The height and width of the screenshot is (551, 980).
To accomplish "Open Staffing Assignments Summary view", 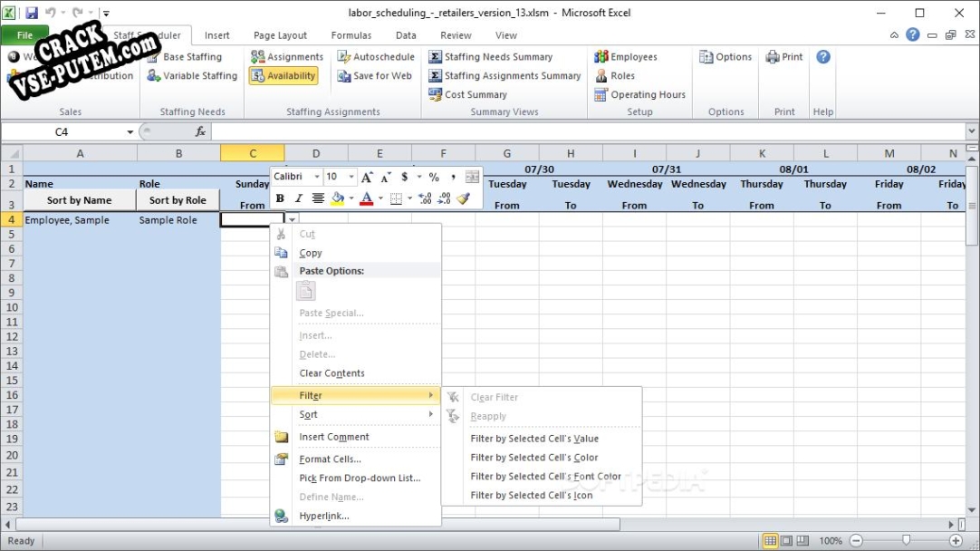I will 504,76.
